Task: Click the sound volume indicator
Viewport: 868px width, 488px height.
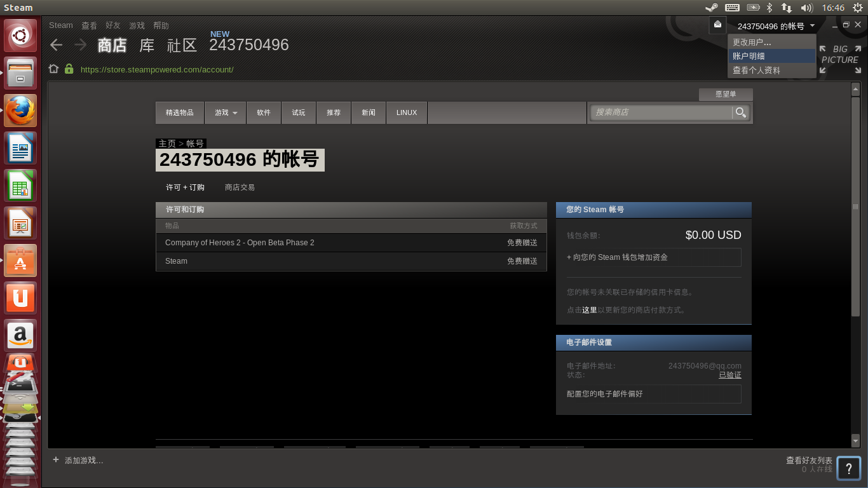Action: click(807, 8)
